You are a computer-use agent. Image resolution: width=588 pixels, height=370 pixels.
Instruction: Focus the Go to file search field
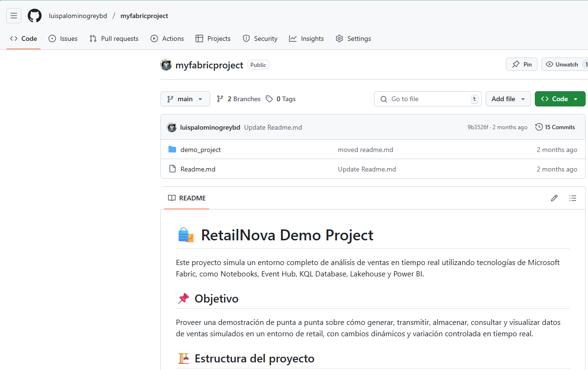428,99
